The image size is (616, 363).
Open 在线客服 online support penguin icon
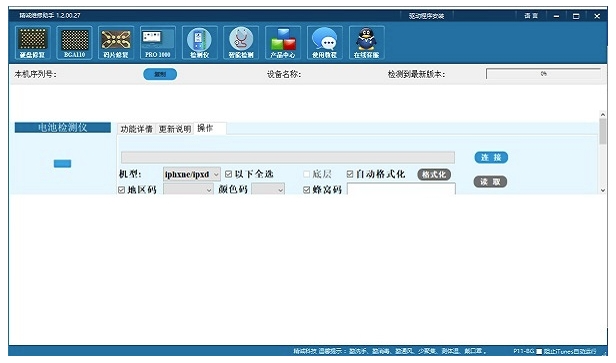(367, 42)
